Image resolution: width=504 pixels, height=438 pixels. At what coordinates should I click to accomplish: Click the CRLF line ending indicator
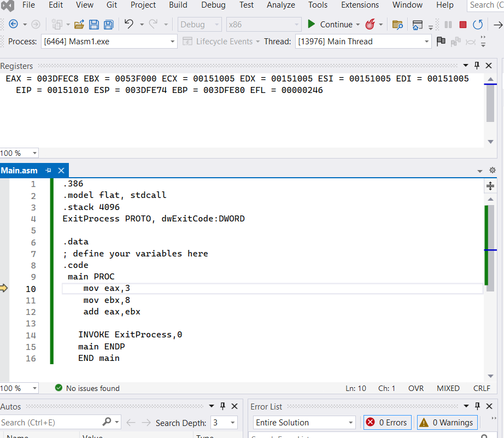pos(482,388)
